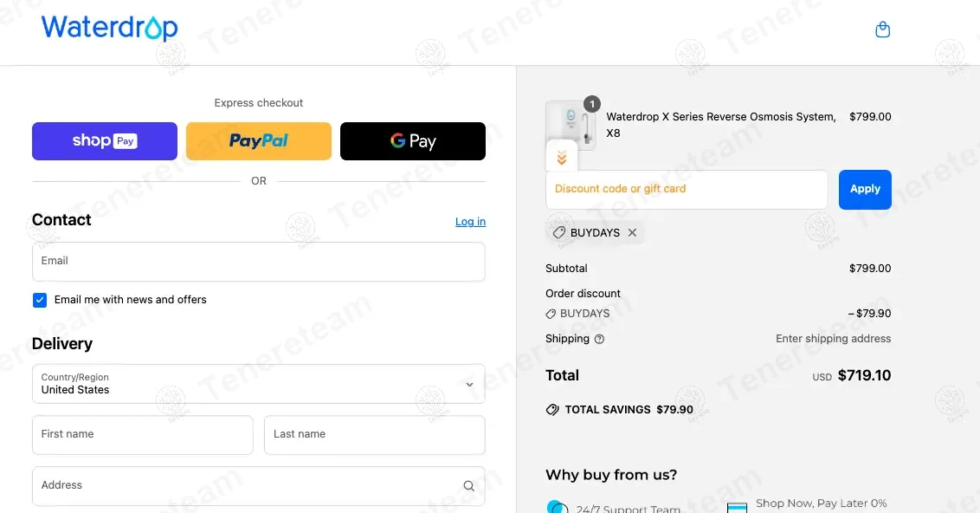Screen dimensions: 980x513
Task: Open the Country/Region dropdown
Action: click(x=259, y=384)
